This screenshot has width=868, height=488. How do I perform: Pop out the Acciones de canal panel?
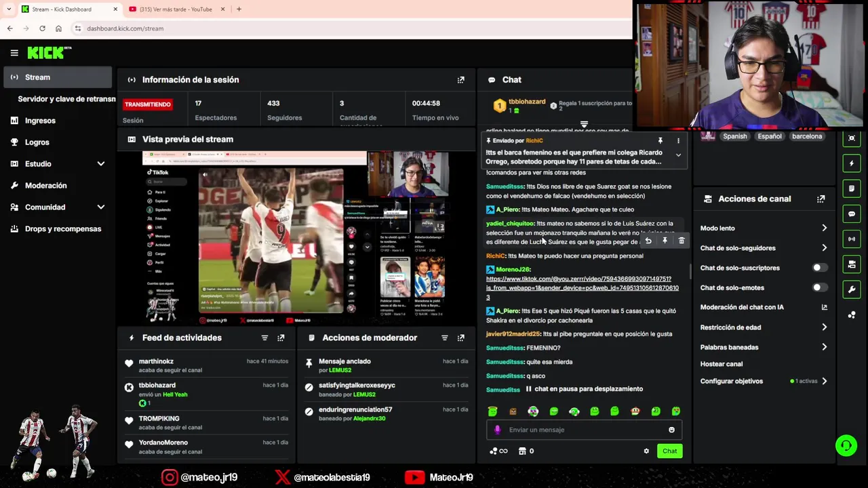tap(821, 199)
